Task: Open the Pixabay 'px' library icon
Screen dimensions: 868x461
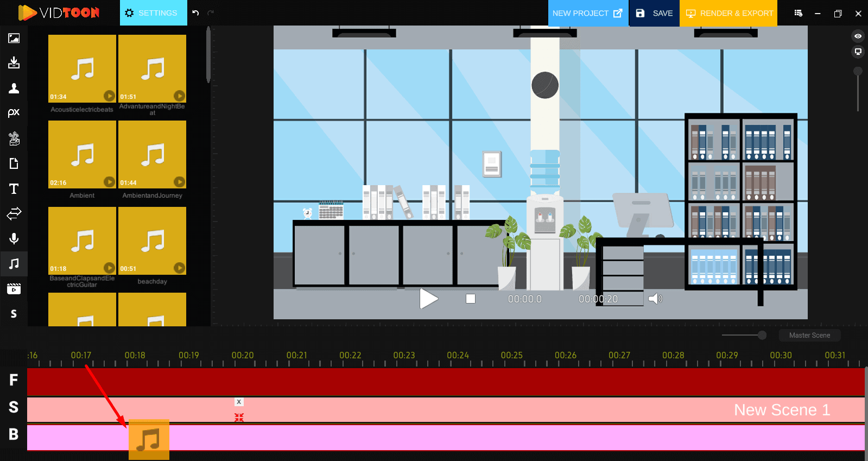Action: point(14,112)
